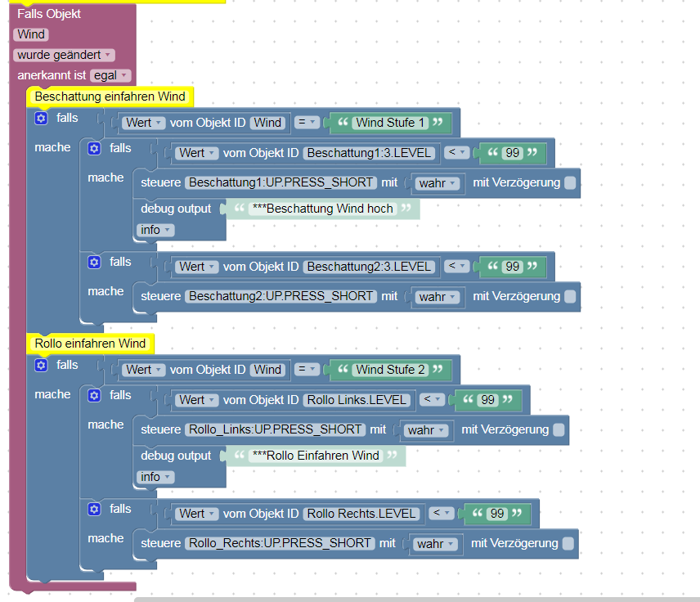Open less-than operator dropdown for Rollo Links.LEVEL
Screen dimensions: 700x602
pos(432,399)
